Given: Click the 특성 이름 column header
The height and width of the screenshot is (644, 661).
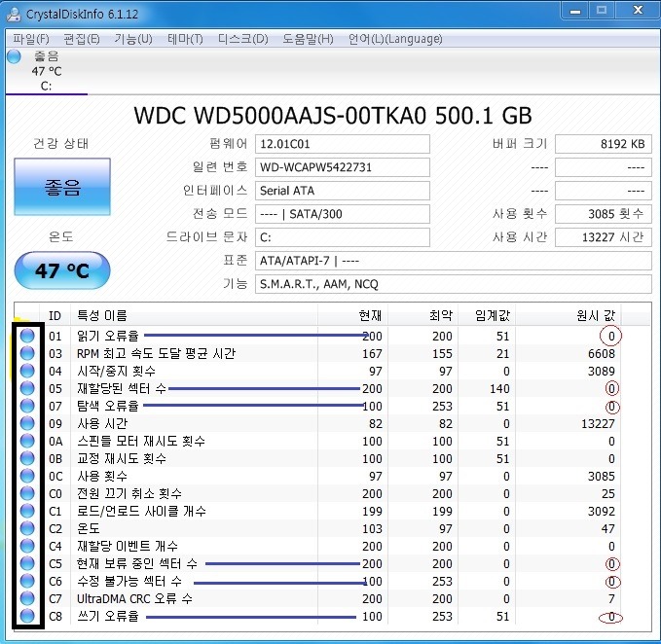Looking at the screenshot, I should 101,315.
